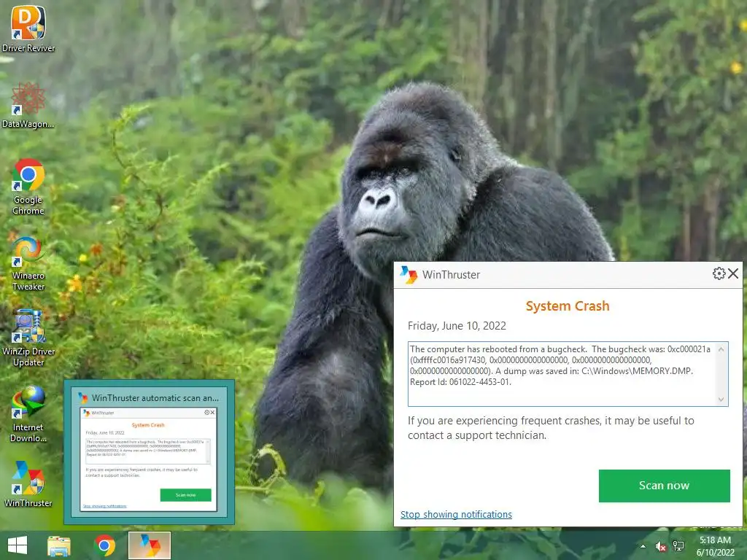Open the network tray icon
747x560 pixels.
click(678, 546)
